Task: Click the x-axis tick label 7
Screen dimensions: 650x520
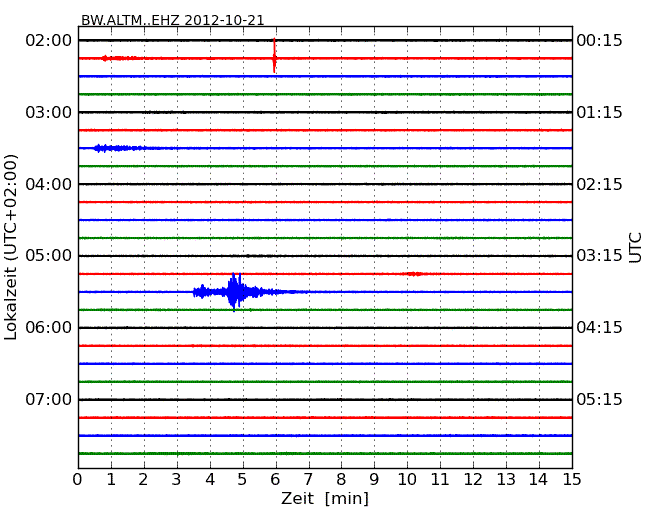Action: pos(308,480)
